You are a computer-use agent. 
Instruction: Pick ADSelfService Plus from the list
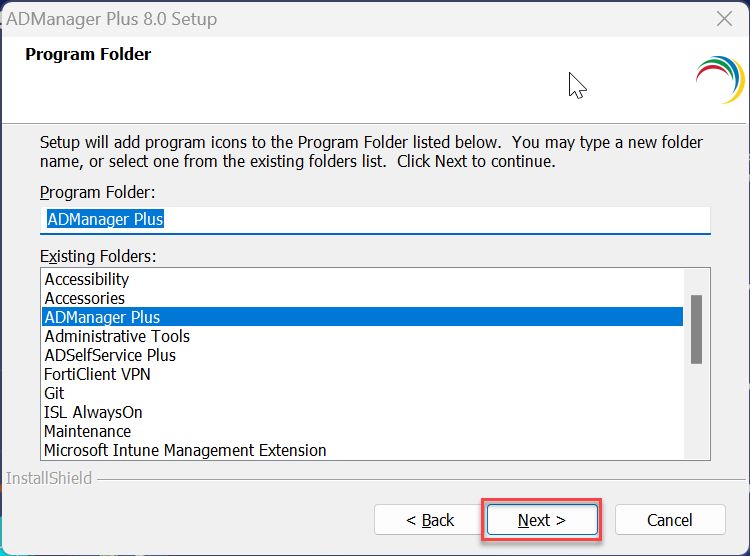coord(110,355)
